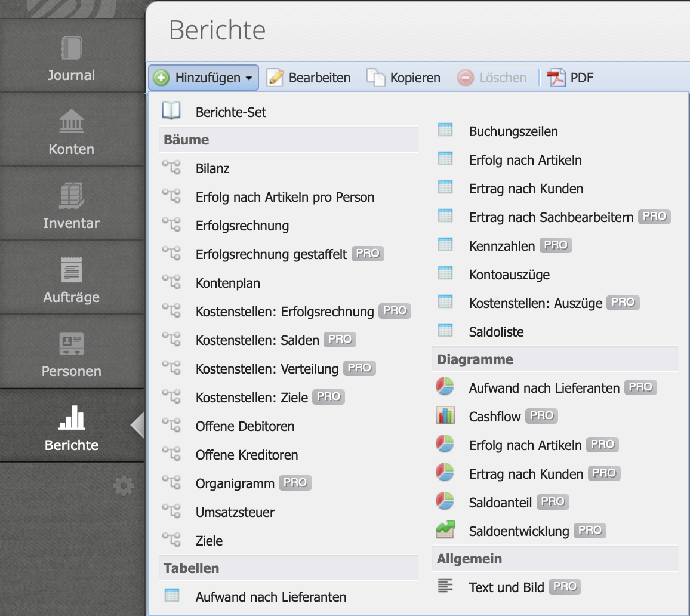Image resolution: width=690 pixels, height=616 pixels.
Task: Select the Saldoentwicklung chart icon
Action: tap(445, 529)
